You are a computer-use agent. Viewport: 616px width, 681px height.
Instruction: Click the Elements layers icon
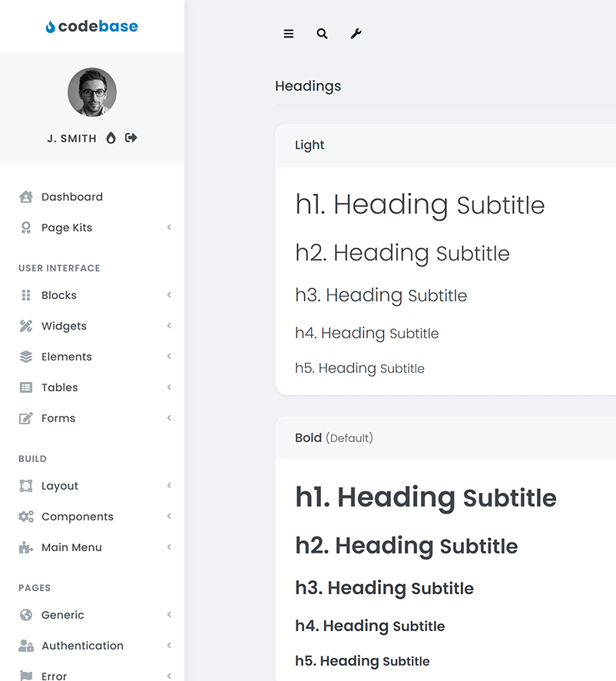(24, 357)
